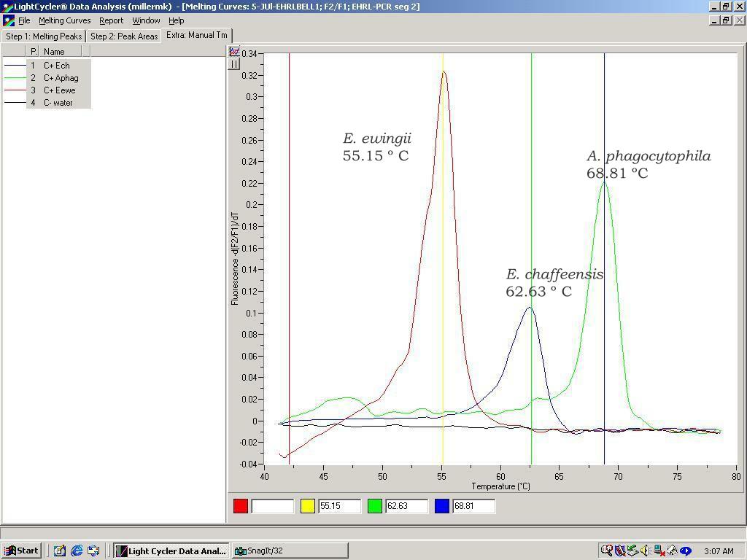747x560 pixels.
Task: Click the vertical cursor bars icon beside the chart
Action: pyautogui.click(x=233, y=64)
